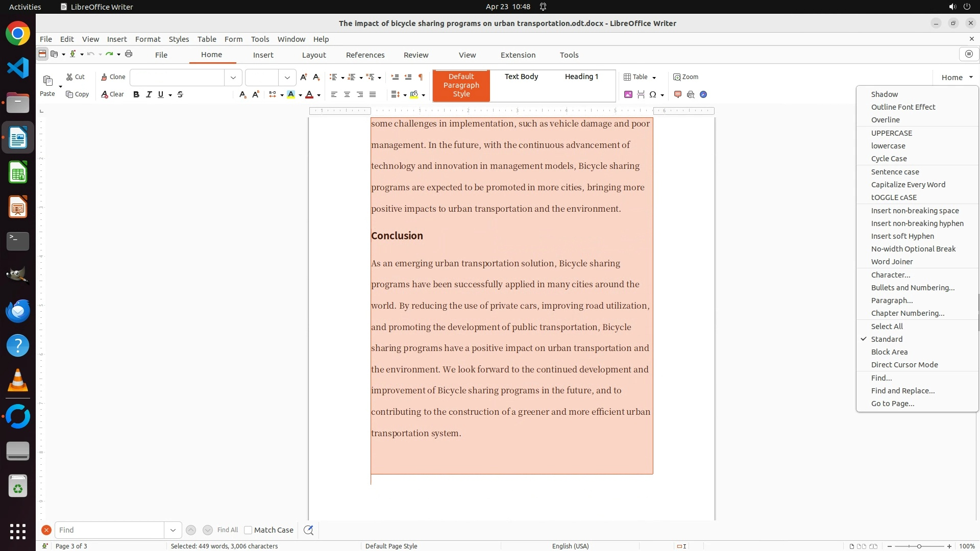Increase the font size
Screen dimensions: 980x551
(304, 77)
